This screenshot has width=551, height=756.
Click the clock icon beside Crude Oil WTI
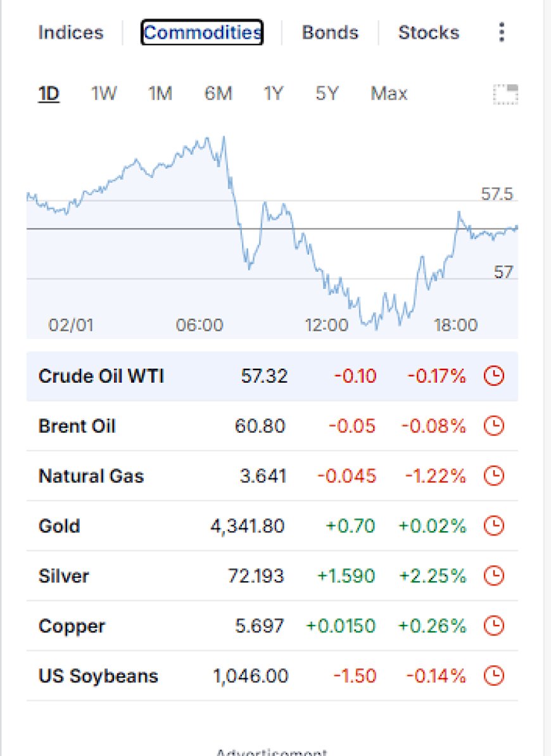pos(493,376)
